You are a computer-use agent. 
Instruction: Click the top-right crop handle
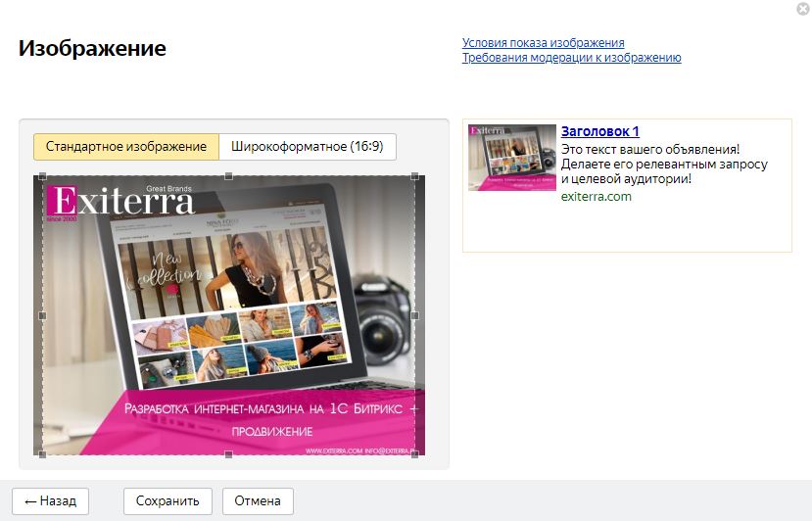tap(415, 177)
